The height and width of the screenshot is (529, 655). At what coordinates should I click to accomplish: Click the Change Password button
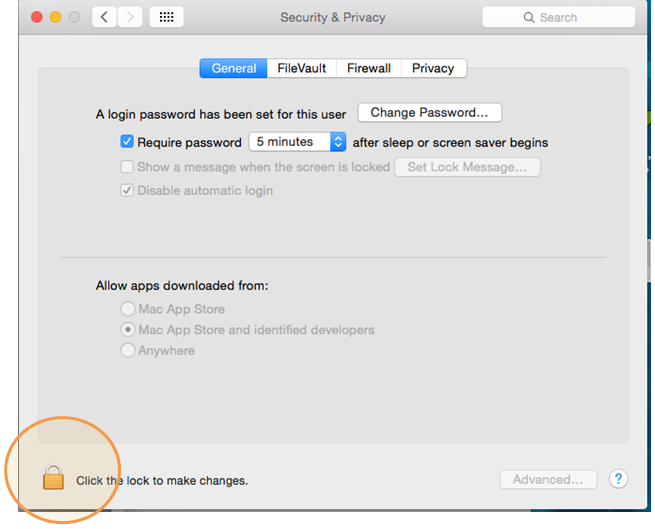[429, 112]
